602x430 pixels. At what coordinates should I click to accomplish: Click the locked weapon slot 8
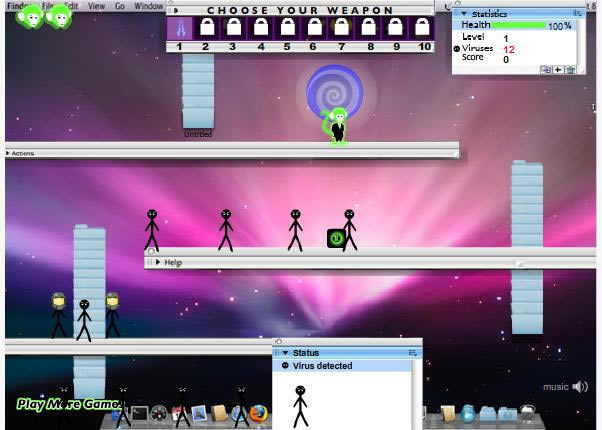[368, 28]
